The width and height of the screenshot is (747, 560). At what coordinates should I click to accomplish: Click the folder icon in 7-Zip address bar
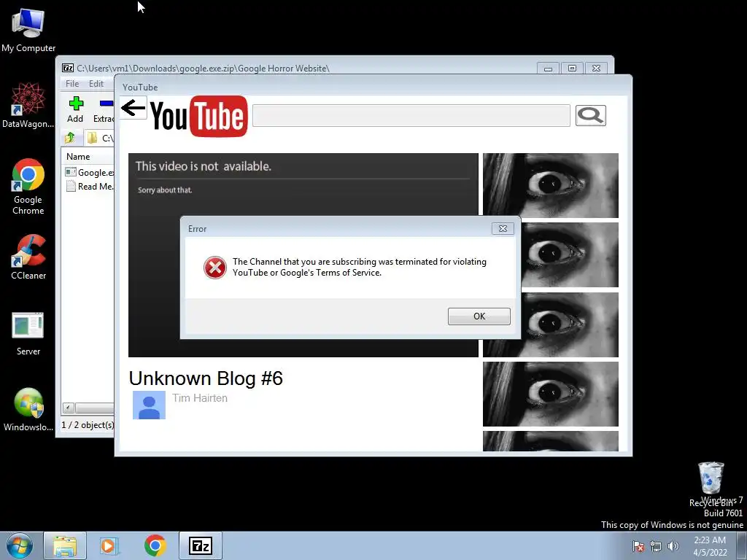click(x=92, y=138)
